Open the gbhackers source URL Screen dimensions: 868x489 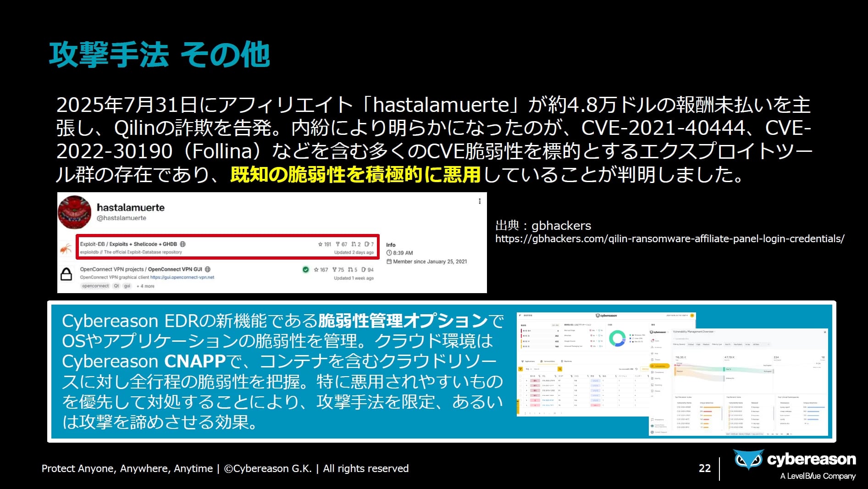click(x=669, y=239)
